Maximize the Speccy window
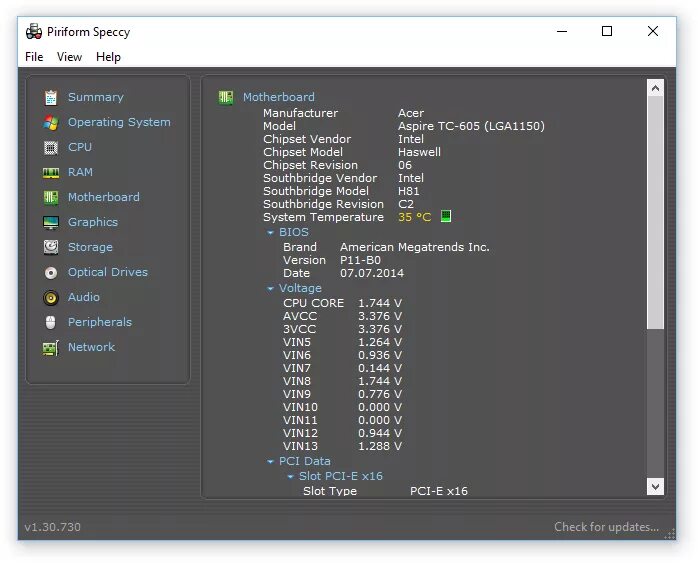Screen dimensions: 698x563 [607, 31]
